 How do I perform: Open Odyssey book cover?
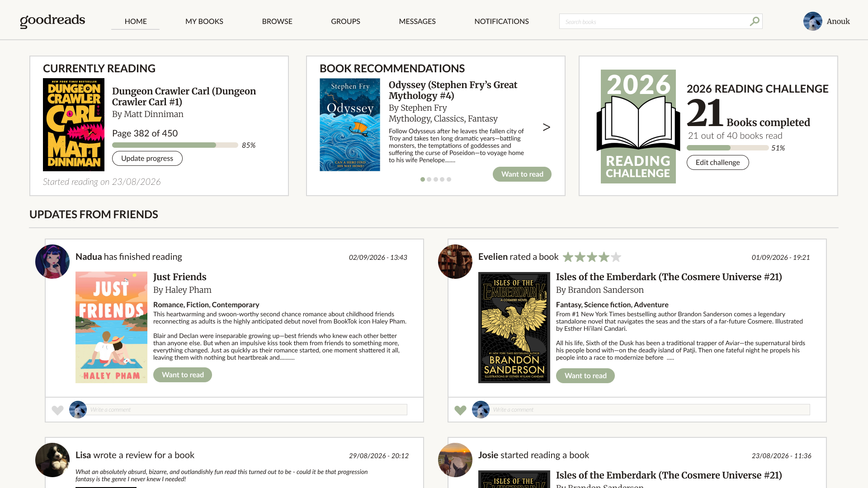click(350, 125)
